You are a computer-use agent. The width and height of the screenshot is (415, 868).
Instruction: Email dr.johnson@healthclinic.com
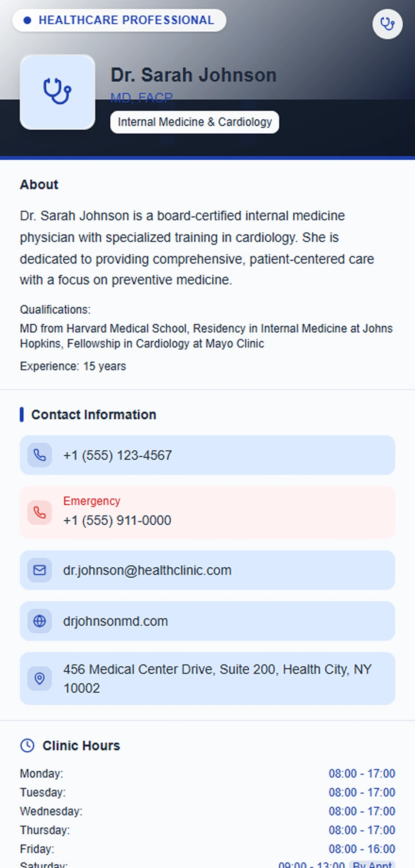(147, 570)
